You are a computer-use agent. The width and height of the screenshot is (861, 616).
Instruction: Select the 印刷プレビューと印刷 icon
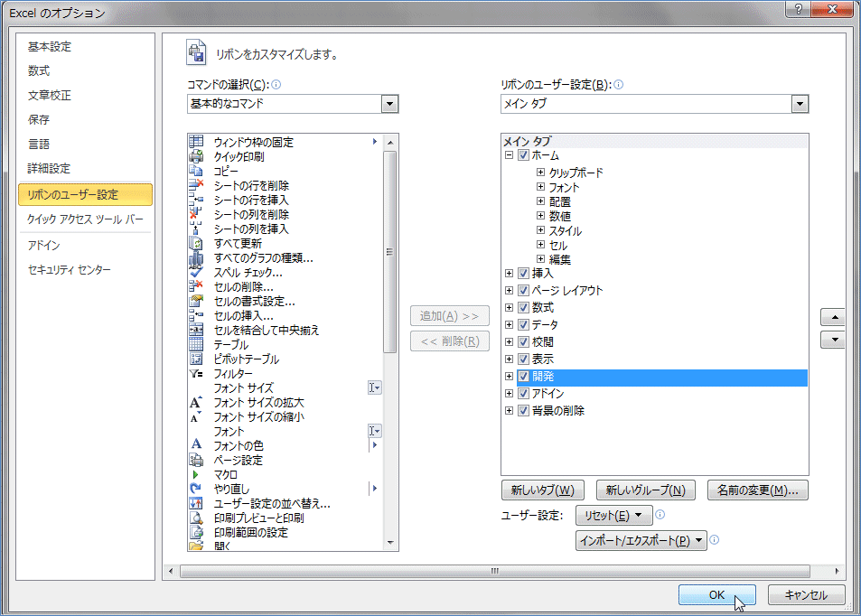(196, 518)
